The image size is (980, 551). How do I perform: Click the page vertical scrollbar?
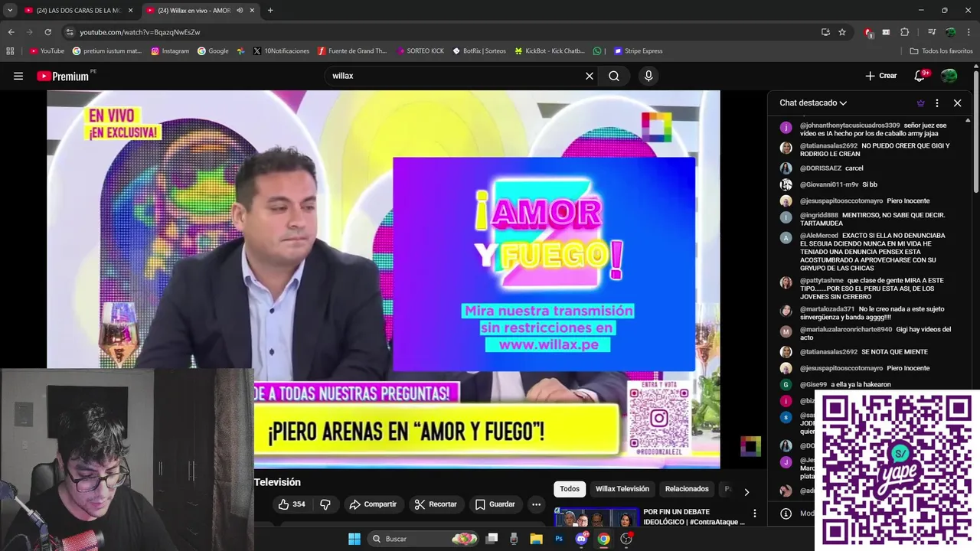976,130
